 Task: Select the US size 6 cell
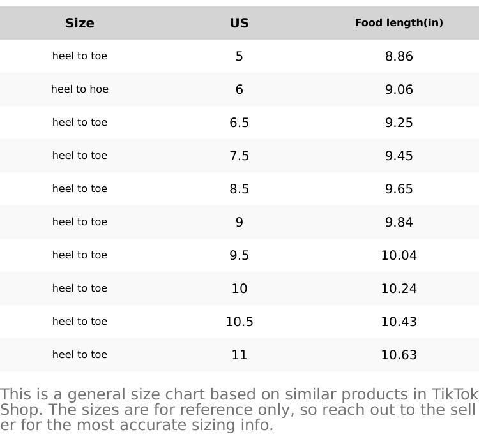240,89
